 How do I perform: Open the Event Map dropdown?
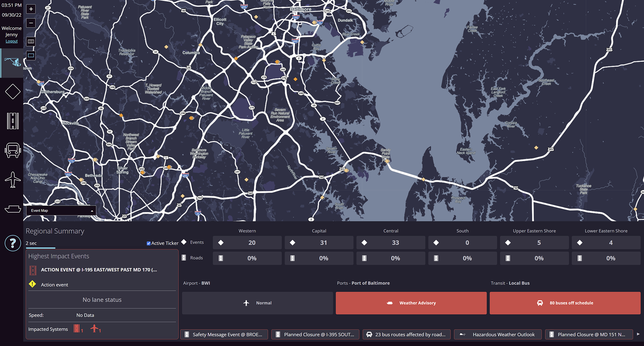(x=61, y=211)
